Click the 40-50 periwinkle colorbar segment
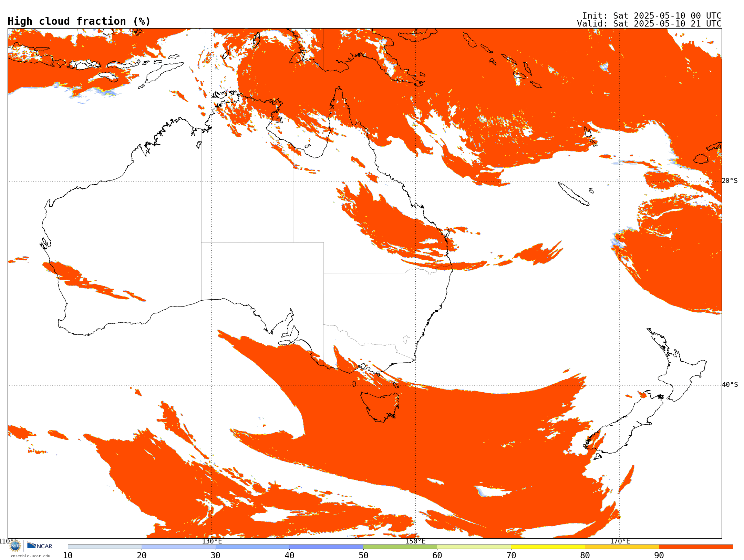 coord(326,547)
